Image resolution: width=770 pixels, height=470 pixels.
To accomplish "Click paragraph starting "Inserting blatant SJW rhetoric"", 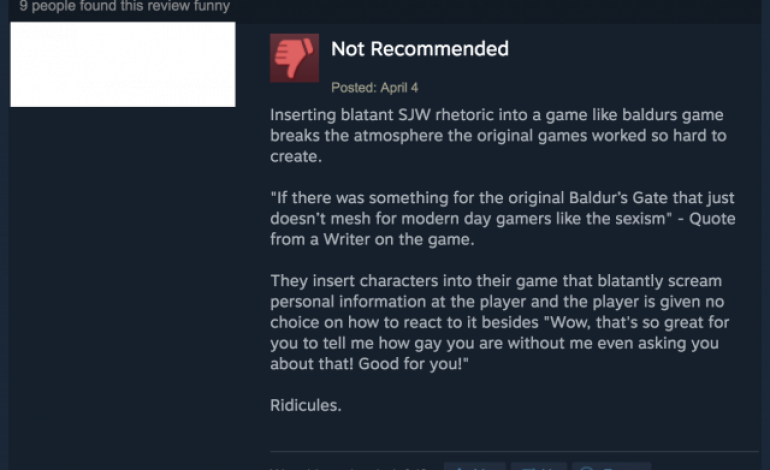I will [x=498, y=136].
